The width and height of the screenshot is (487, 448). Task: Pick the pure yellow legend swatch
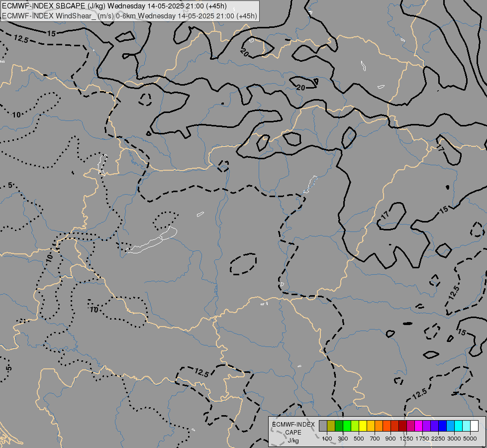click(x=363, y=426)
